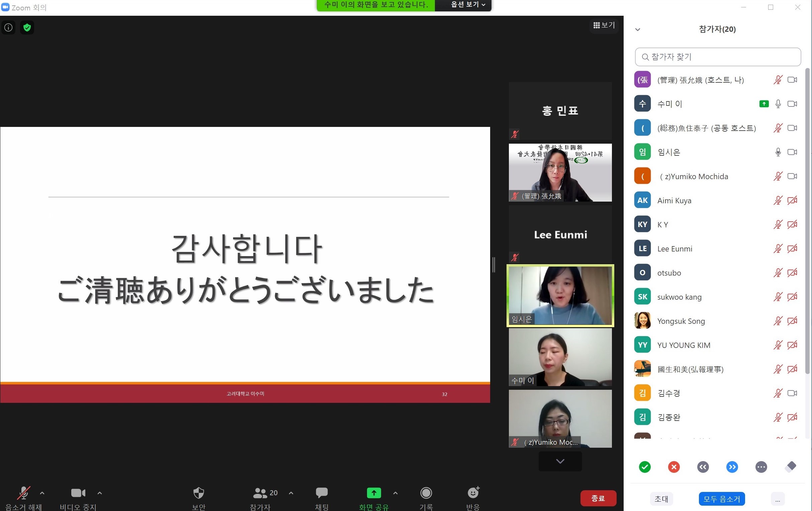The image size is (812, 511).
Task: Open the 보기 view menu
Action: [604, 25]
